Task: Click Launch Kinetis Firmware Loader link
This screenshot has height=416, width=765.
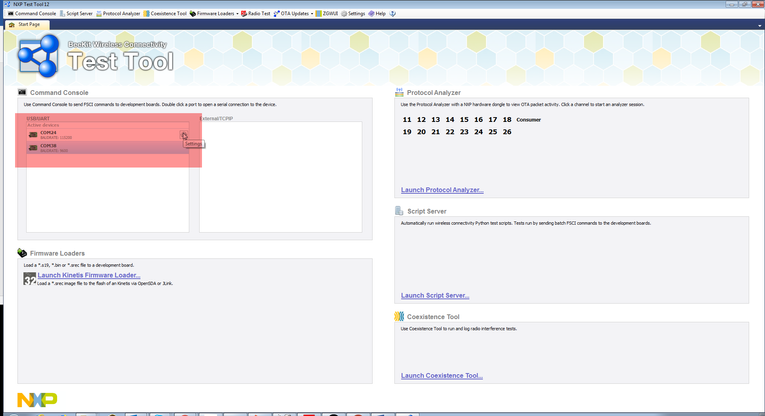Action: point(89,275)
